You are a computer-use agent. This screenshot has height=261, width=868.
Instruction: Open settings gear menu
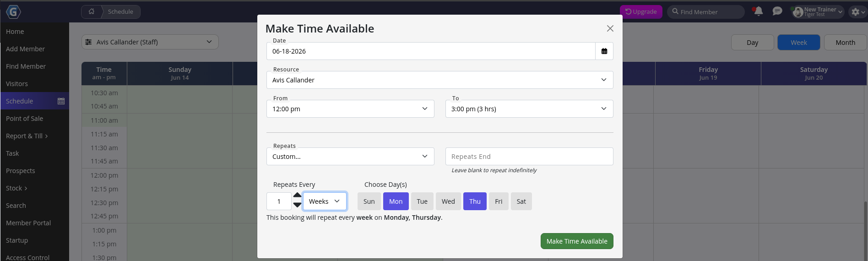point(855,12)
